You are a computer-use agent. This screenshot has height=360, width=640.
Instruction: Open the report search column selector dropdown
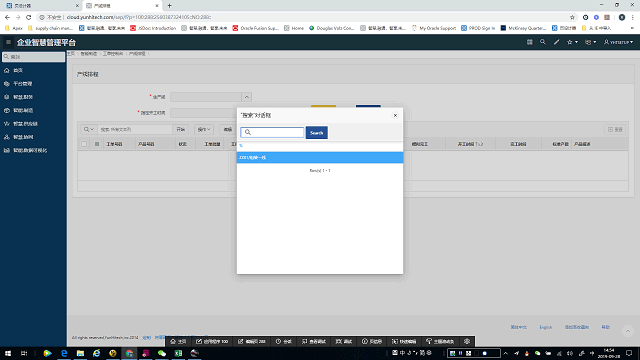[x=89, y=129]
